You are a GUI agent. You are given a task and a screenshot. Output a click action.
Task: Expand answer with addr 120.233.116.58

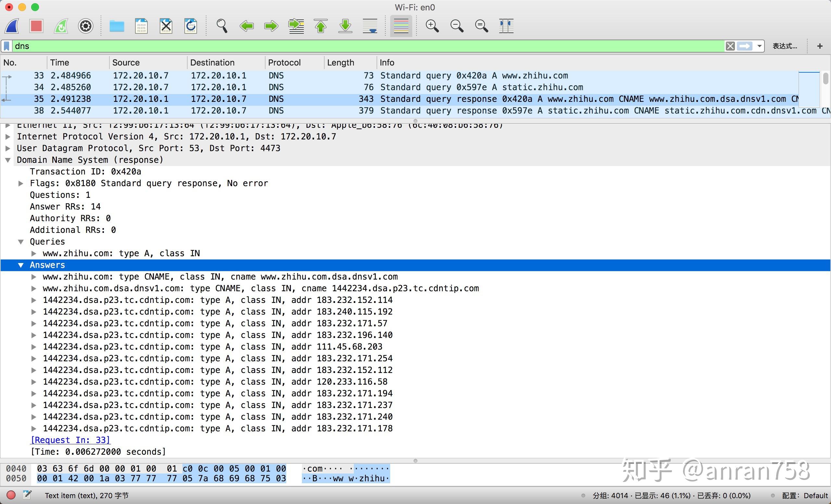pyautogui.click(x=34, y=382)
